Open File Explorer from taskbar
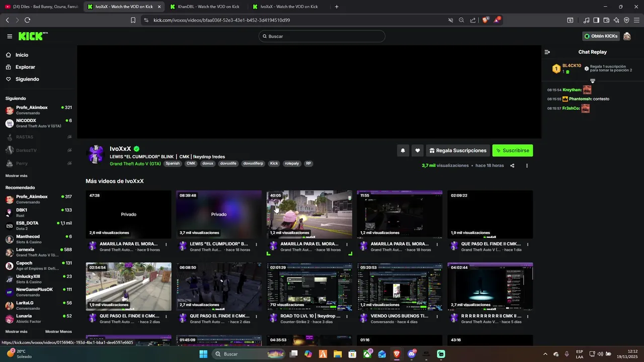 (x=338, y=354)
